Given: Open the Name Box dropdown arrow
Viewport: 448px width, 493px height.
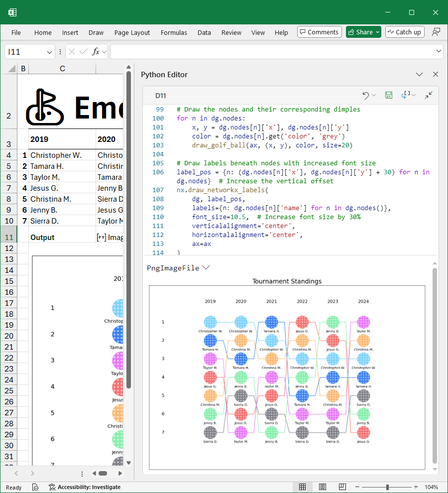Looking at the screenshot, I should point(50,52).
